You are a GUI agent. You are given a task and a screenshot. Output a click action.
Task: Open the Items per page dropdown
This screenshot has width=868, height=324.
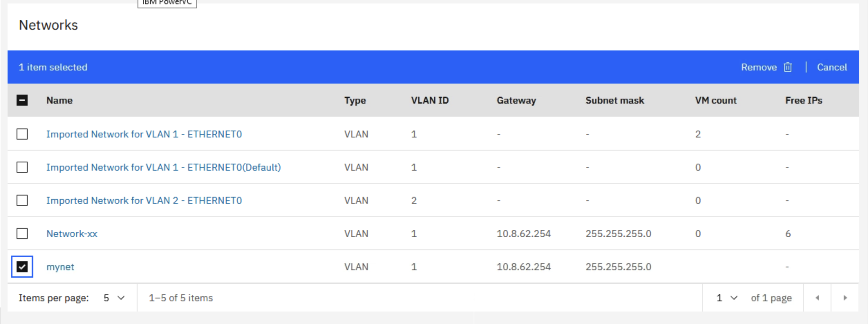click(114, 298)
